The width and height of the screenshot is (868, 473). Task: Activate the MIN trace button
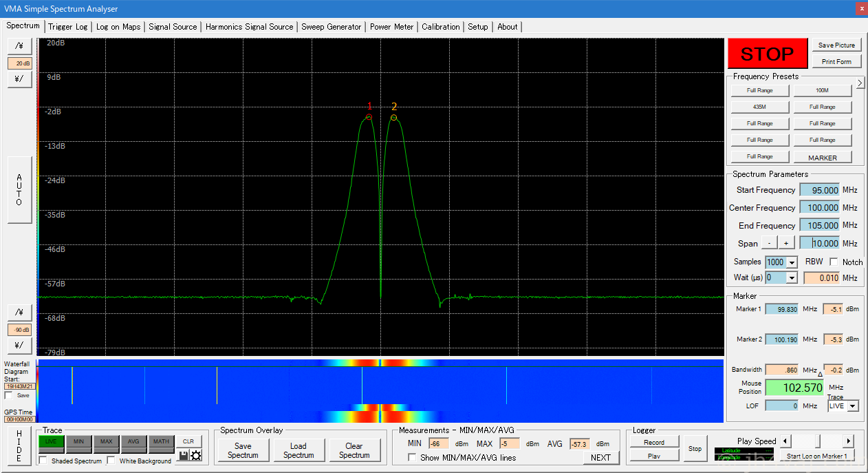[78, 441]
